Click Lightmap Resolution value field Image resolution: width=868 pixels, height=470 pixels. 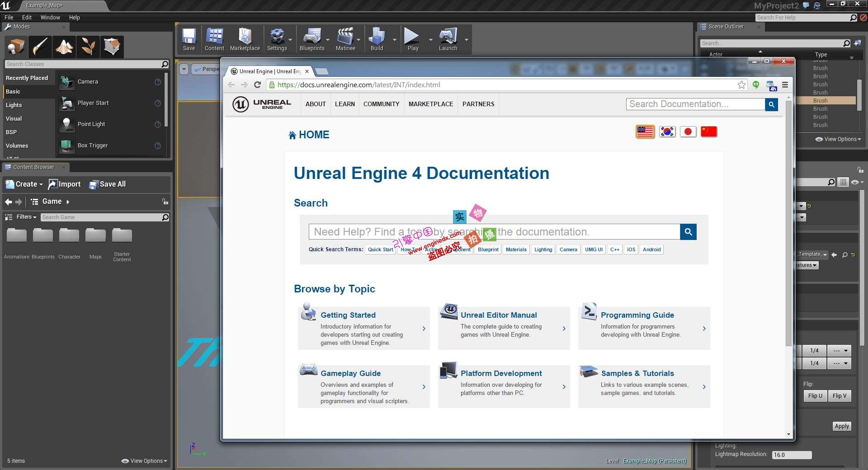click(792, 455)
